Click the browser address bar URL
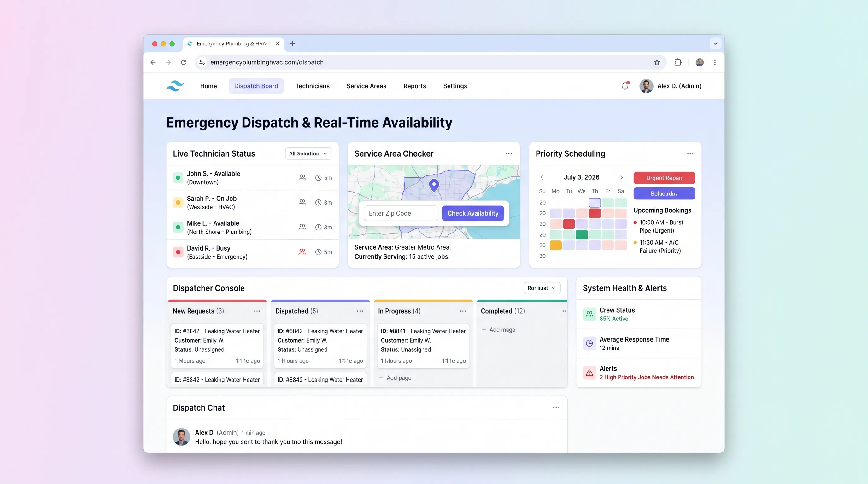Viewport: 868px width, 484px height. pyautogui.click(x=267, y=62)
